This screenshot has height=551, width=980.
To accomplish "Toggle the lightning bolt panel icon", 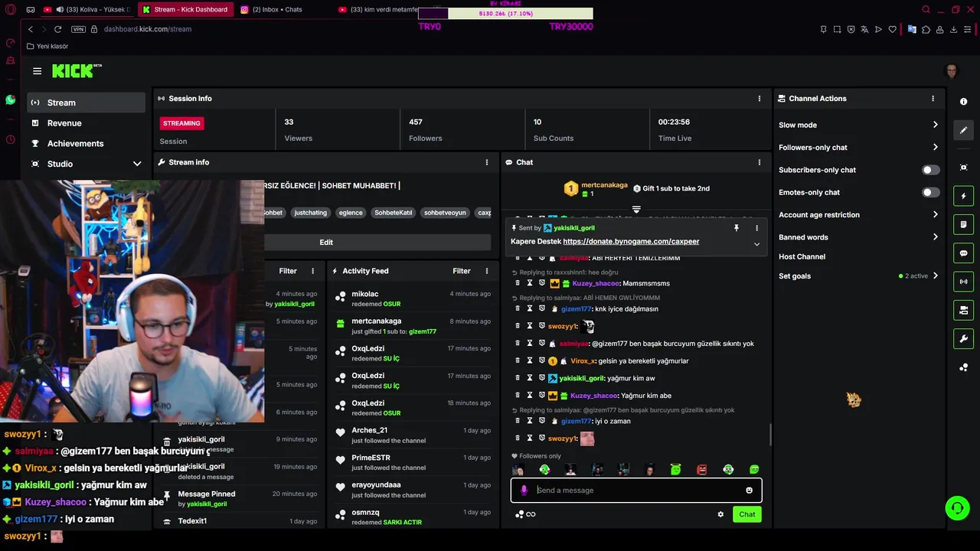I will pos(963,196).
